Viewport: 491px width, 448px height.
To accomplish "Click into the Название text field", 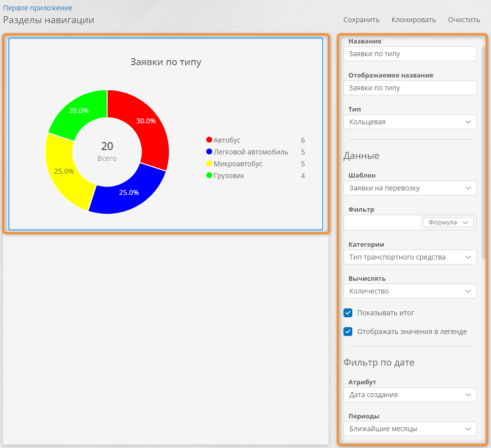I will click(410, 54).
